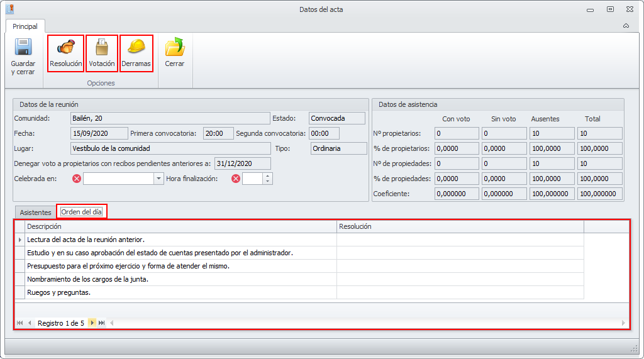Click the Registro 1 de 5 label
The image size is (644, 359).
[61, 323]
